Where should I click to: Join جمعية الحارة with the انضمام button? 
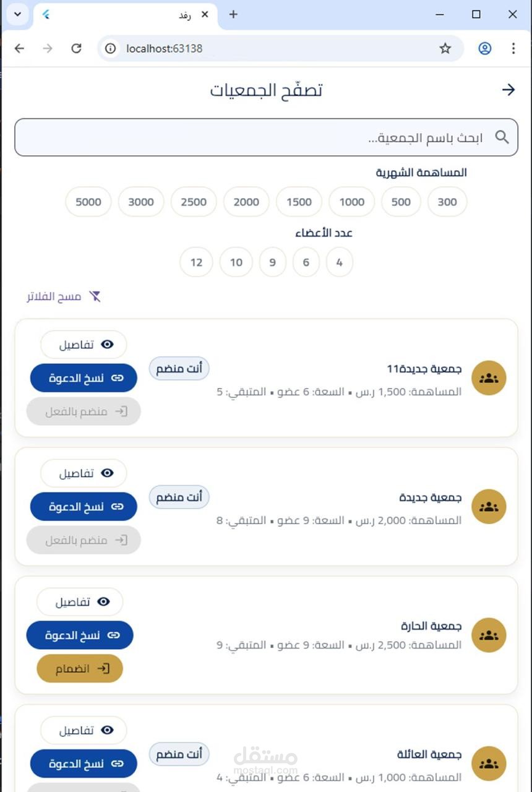(x=80, y=669)
